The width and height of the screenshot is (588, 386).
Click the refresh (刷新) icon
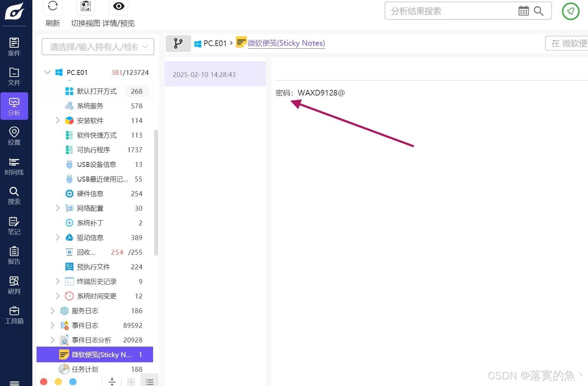(53, 6)
